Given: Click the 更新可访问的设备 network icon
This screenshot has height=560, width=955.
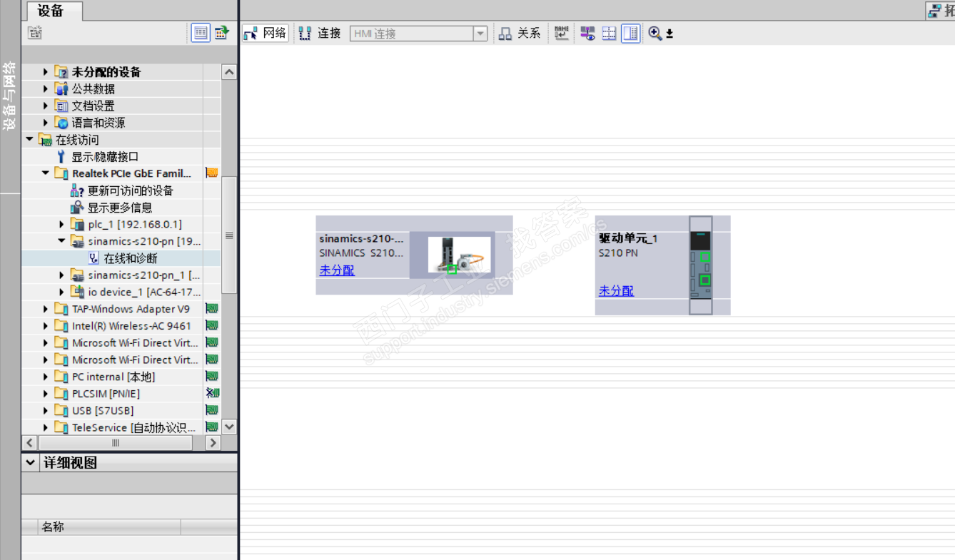Looking at the screenshot, I should point(77,190).
